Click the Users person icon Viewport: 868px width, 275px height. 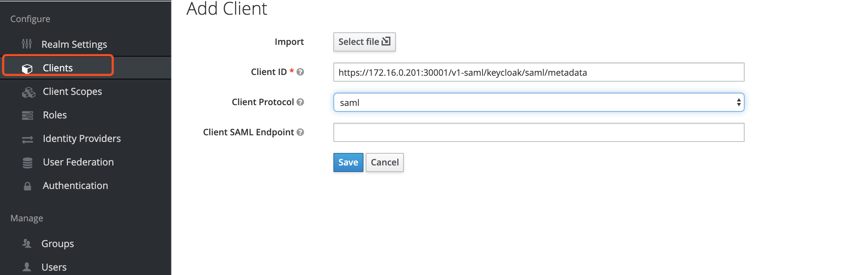coord(27,267)
